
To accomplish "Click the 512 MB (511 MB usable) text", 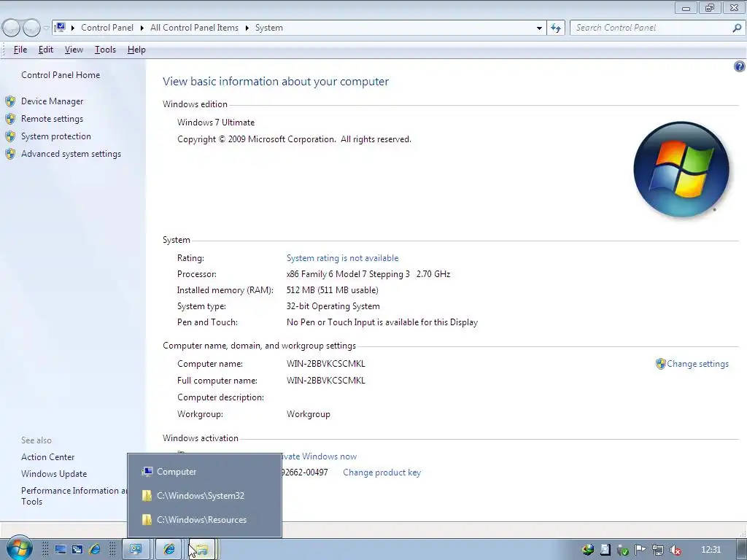I will [332, 290].
